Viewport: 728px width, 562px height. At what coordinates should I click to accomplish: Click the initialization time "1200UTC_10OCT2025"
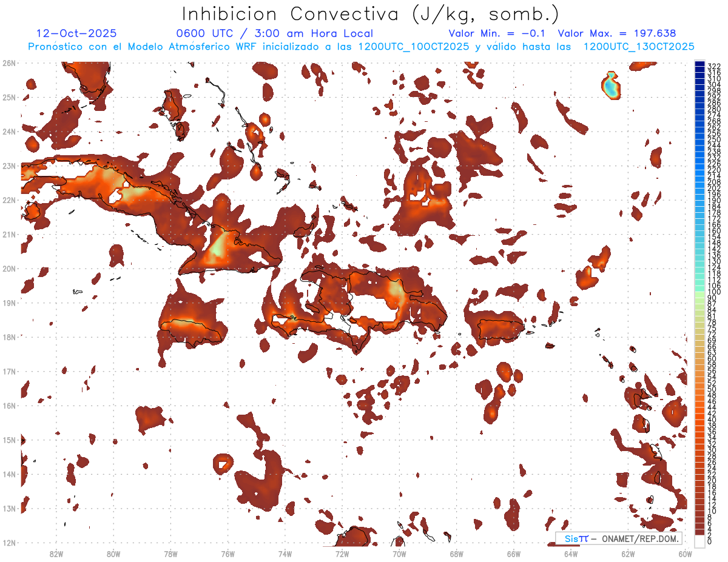tap(414, 47)
